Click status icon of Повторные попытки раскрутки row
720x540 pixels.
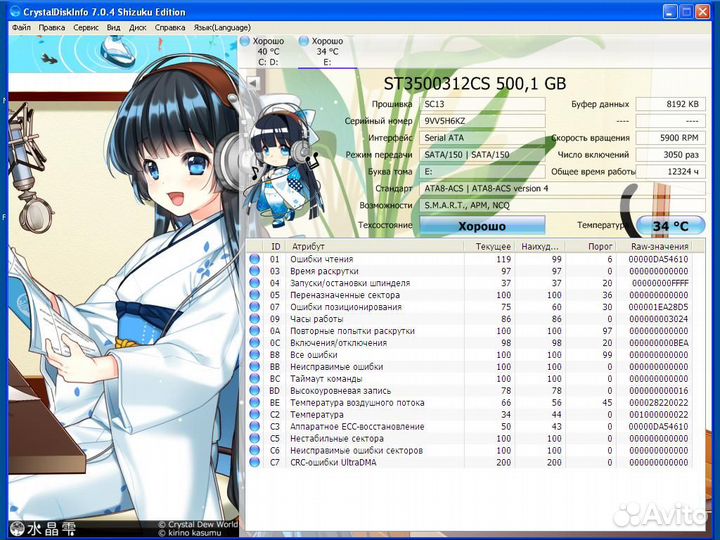tap(254, 331)
